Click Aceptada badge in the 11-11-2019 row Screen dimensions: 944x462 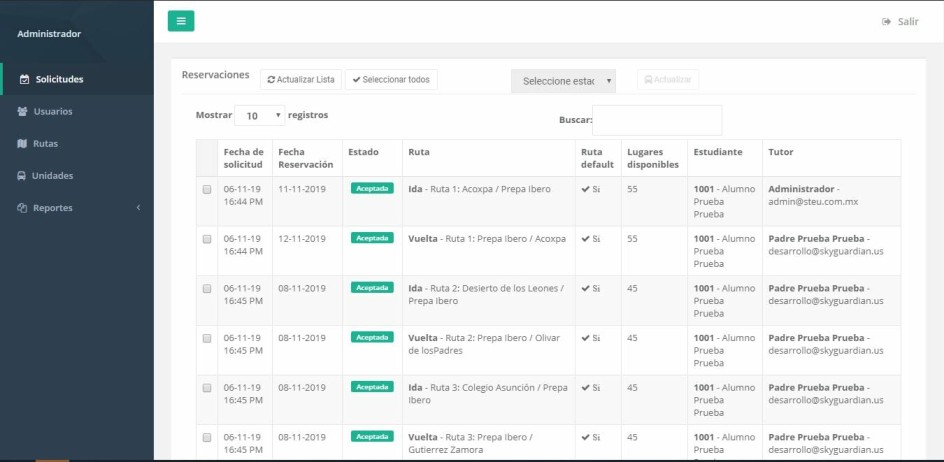372,188
